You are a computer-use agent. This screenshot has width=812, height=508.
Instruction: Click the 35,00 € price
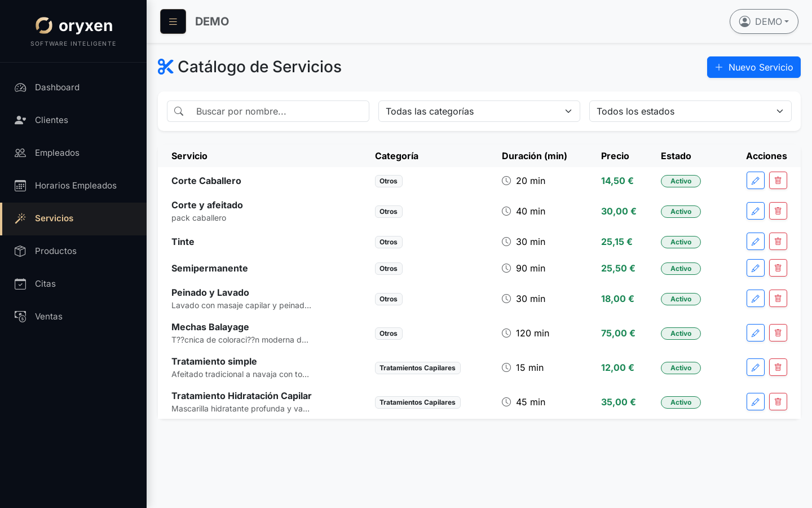point(619,402)
